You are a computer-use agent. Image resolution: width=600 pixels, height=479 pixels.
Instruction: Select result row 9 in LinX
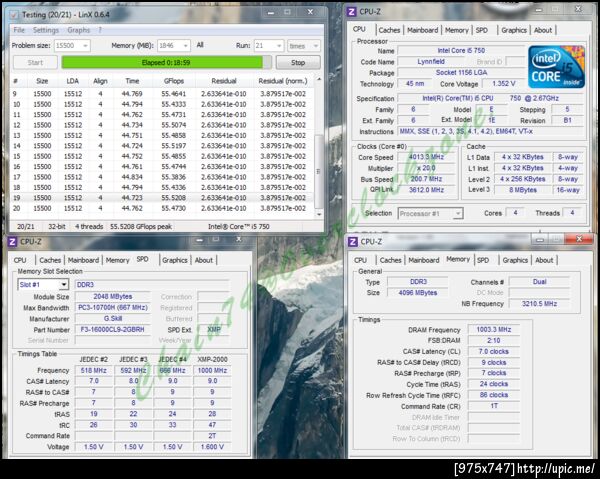[163, 94]
